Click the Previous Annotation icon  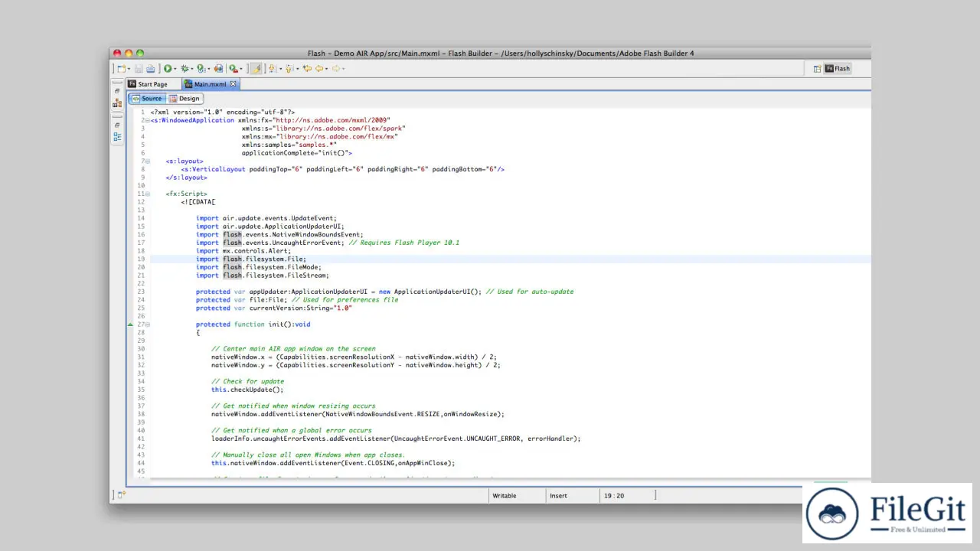(289, 69)
